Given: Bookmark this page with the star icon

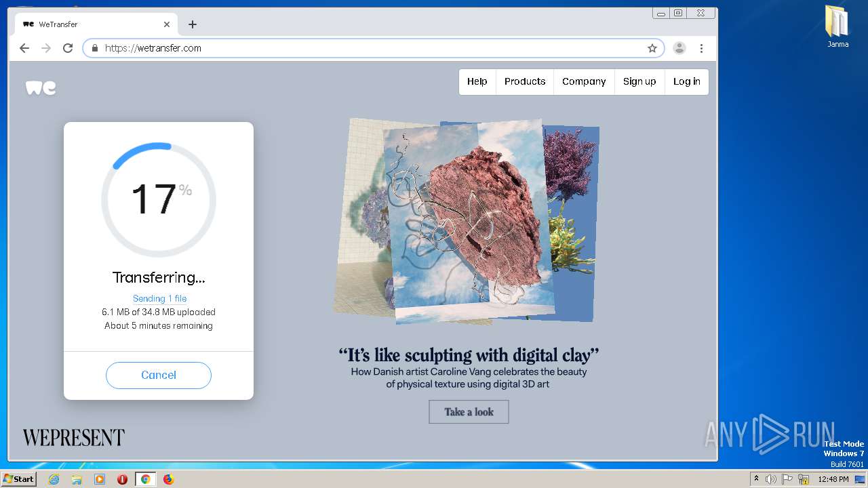Looking at the screenshot, I should coord(652,48).
